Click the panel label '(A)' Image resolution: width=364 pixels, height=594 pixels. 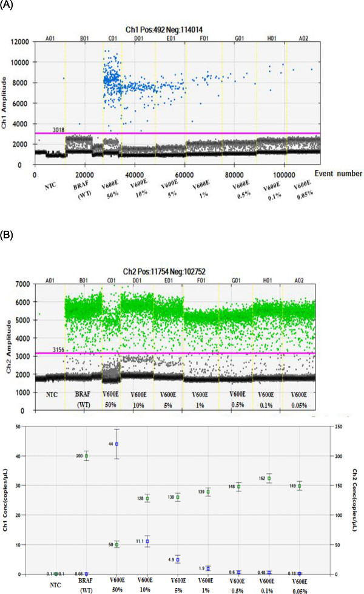click(x=7, y=5)
